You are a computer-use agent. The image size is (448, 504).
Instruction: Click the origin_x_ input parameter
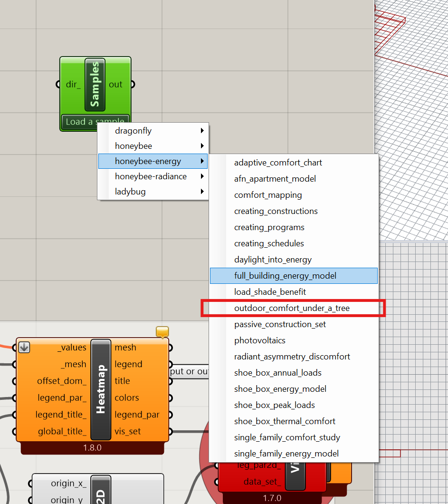68,484
